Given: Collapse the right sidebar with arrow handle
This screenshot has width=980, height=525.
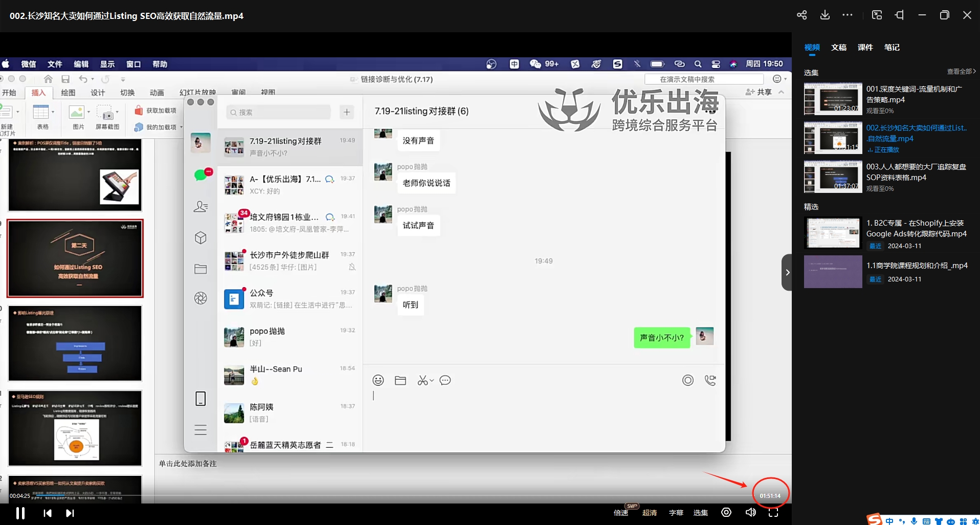Looking at the screenshot, I should pos(787,272).
